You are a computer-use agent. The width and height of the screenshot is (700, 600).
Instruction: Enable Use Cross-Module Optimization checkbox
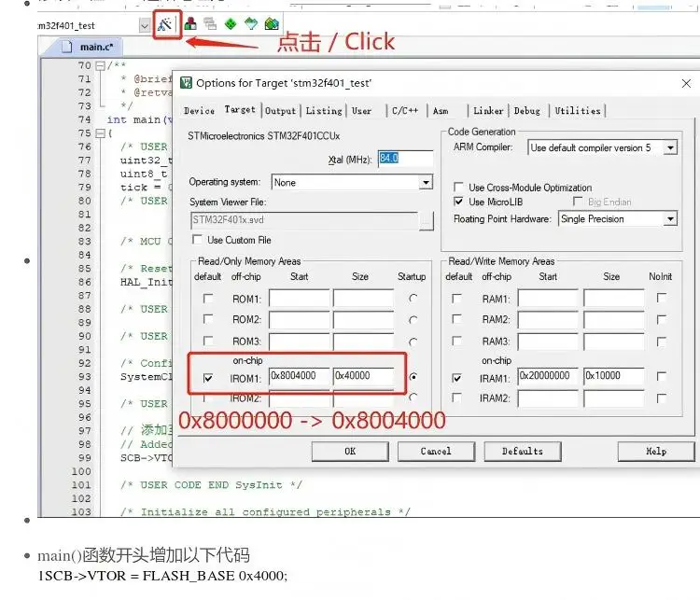pos(458,187)
